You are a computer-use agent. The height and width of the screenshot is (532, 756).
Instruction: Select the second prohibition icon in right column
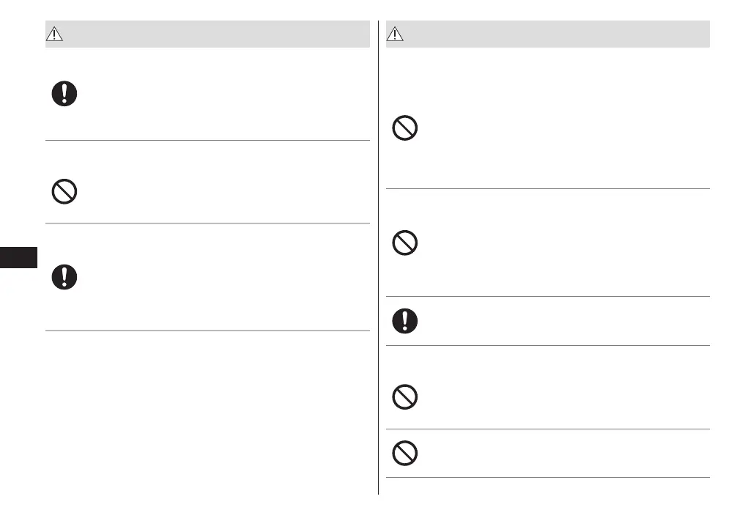(405, 243)
